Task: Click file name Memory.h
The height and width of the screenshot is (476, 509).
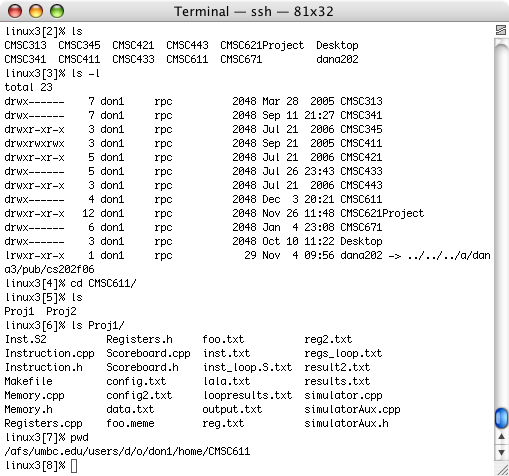Action: [x=29, y=409]
